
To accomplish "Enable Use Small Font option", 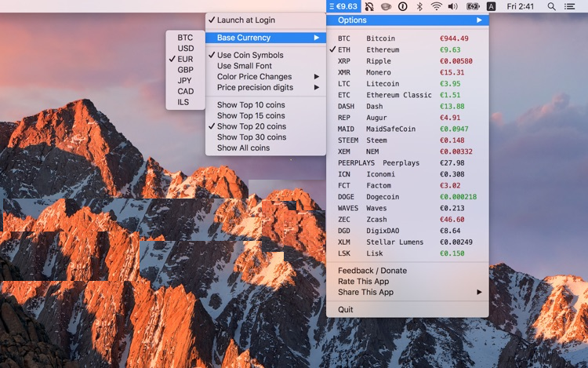I will (x=266, y=66).
